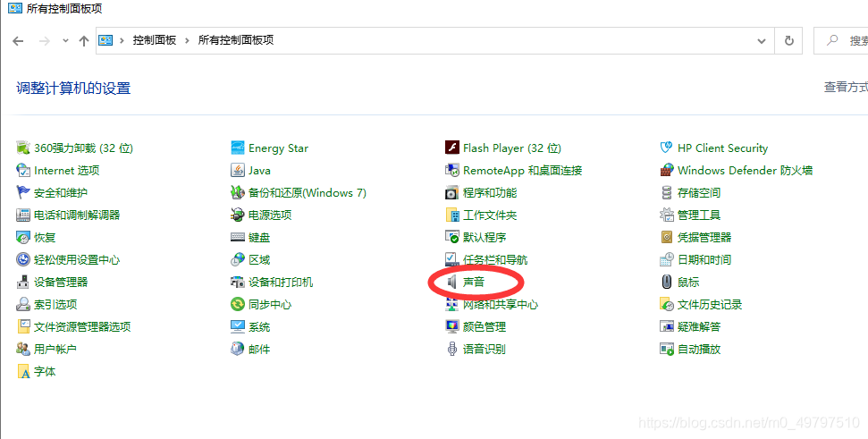Expand the address bar history dropdown

(762, 41)
